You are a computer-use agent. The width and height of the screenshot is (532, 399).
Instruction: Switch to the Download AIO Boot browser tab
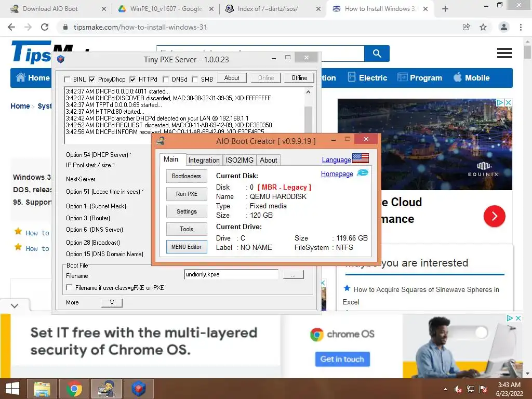click(x=50, y=9)
